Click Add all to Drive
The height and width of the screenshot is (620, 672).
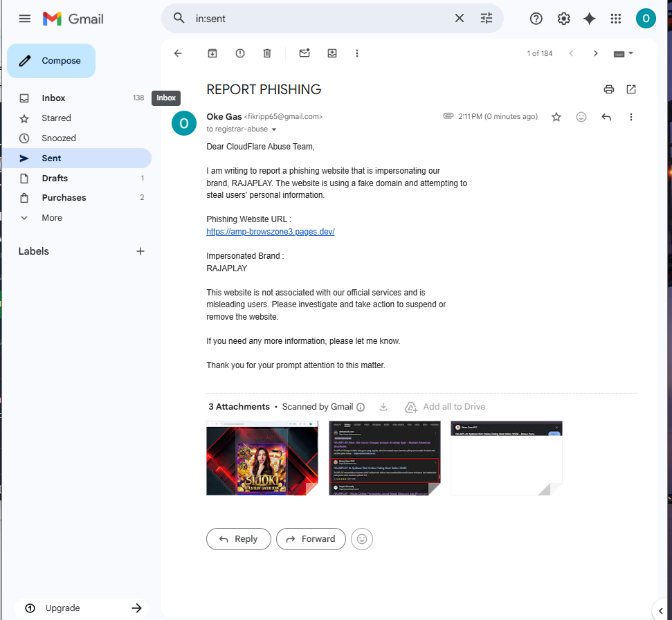[445, 407]
